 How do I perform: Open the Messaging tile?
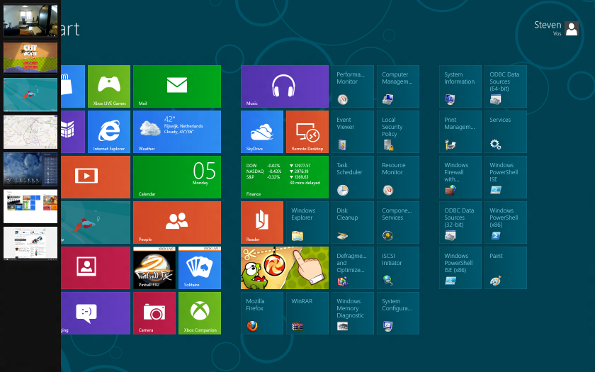(96, 313)
